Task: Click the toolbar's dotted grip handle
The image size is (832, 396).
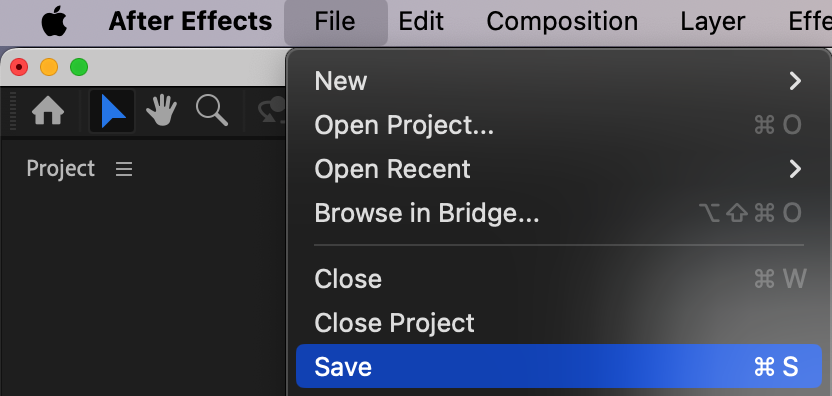Action: click(13, 111)
